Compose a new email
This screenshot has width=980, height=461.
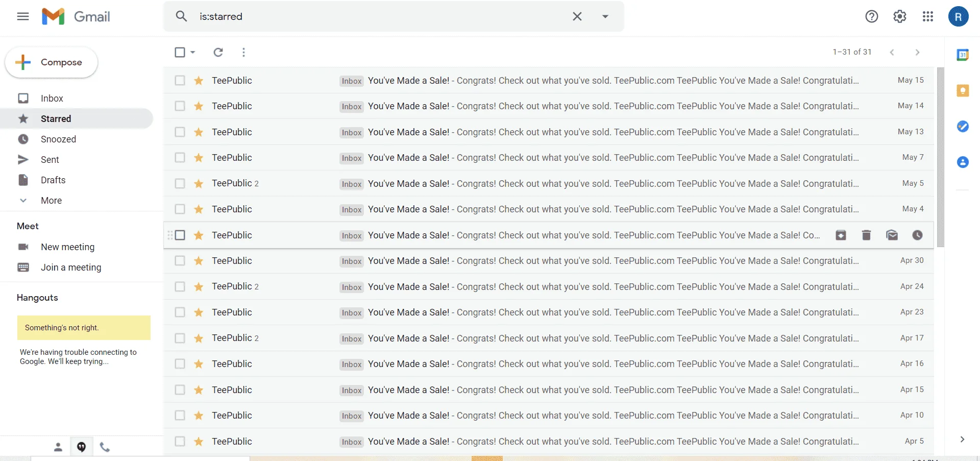[52, 62]
